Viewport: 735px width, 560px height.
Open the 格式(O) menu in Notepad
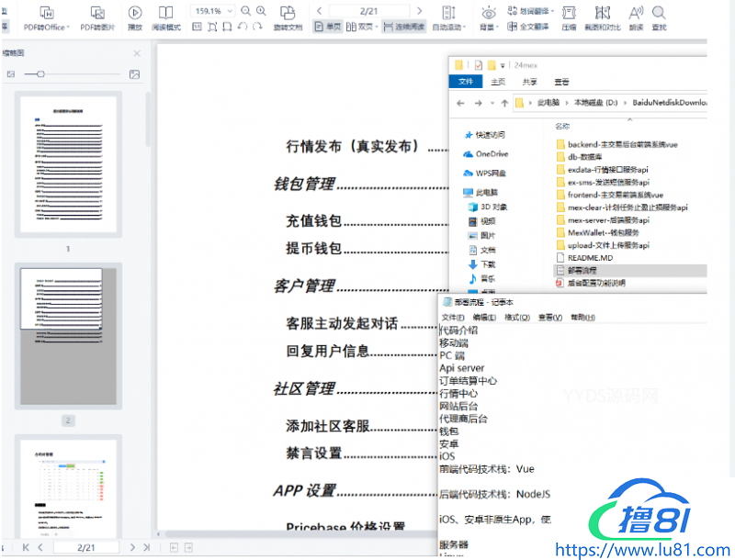click(x=517, y=318)
